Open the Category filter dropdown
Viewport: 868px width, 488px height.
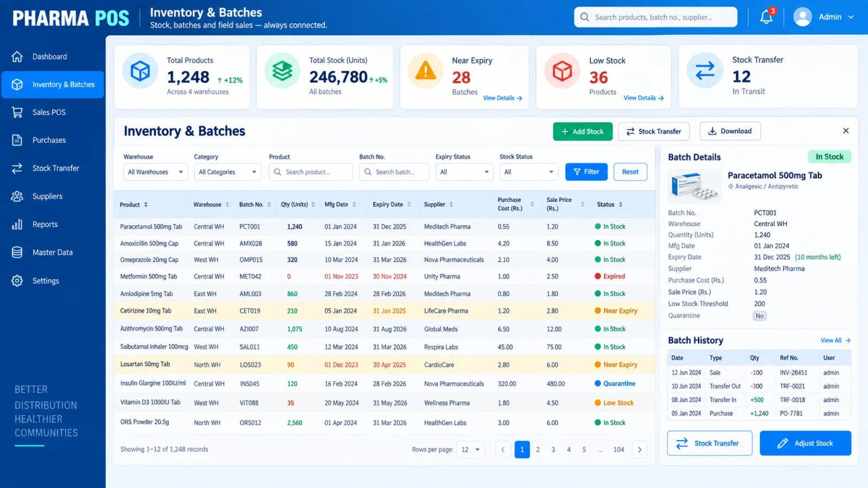coord(227,172)
